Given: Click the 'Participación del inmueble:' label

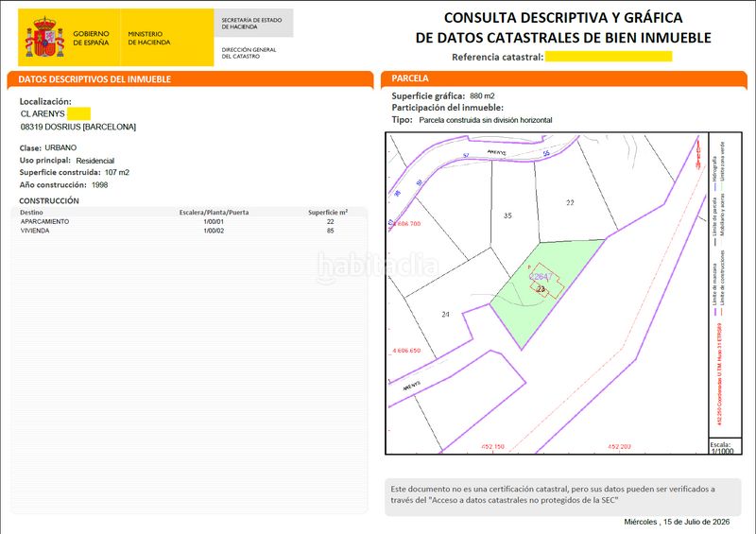Looking at the screenshot, I should (x=447, y=108).
